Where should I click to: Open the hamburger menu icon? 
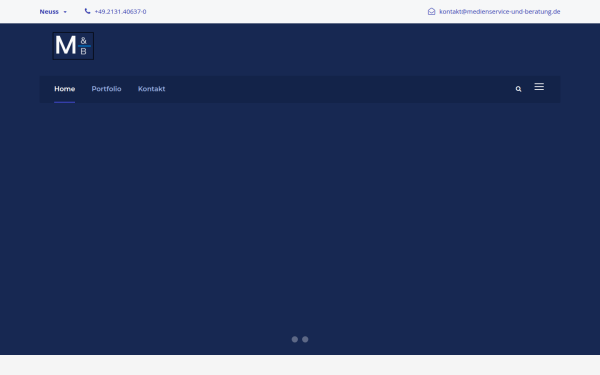coord(539,87)
